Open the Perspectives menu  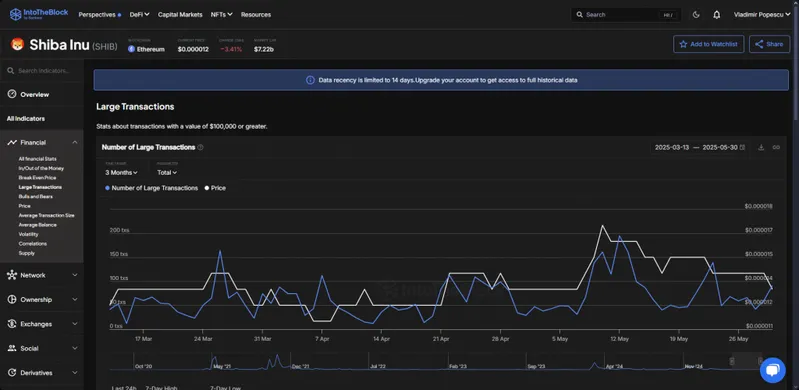[99, 15]
